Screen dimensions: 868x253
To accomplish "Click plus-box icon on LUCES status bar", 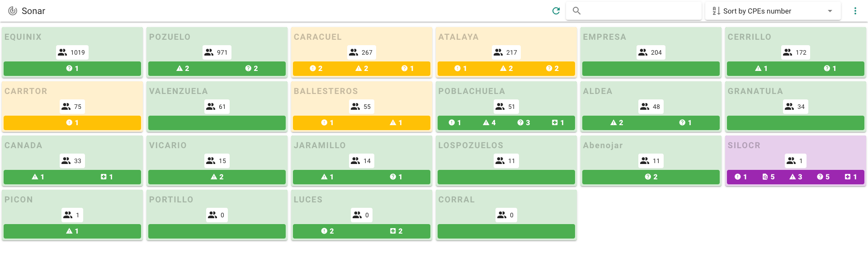I will pyautogui.click(x=393, y=231).
